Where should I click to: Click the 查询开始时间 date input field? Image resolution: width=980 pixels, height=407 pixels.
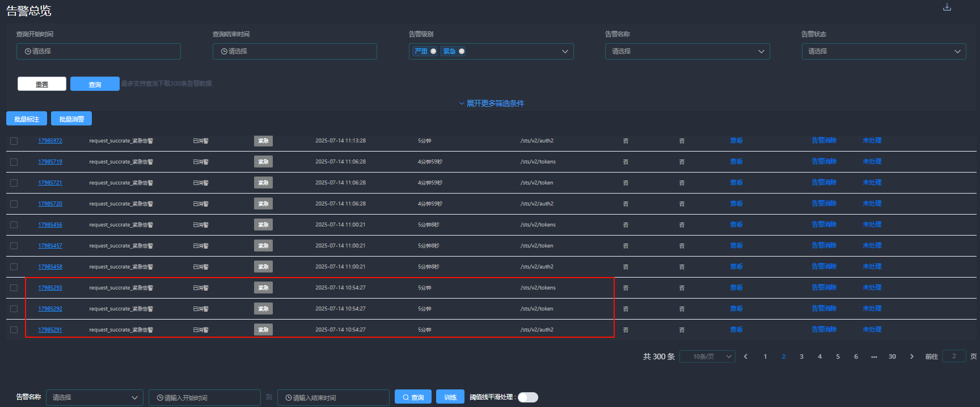pyautogui.click(x=99, y=52)
